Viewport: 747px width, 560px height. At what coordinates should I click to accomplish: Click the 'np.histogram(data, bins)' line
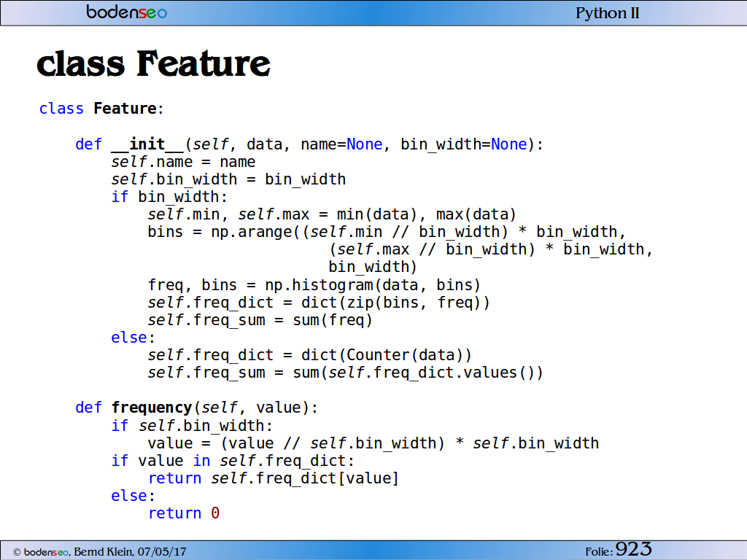[x=314, y=285]
